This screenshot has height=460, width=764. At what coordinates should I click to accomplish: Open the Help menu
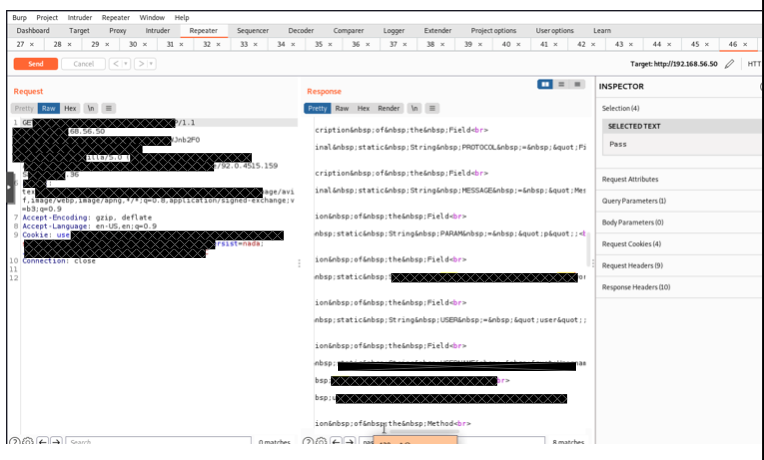point(182,18)
